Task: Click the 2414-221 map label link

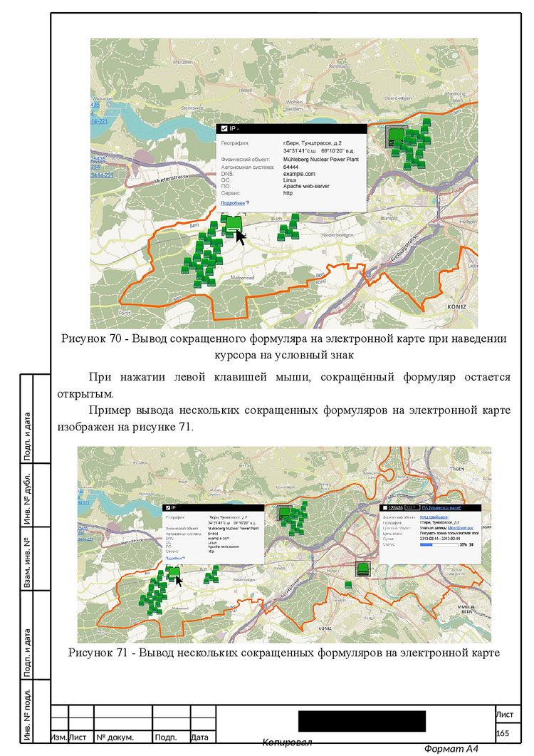Action: point(99,121)
